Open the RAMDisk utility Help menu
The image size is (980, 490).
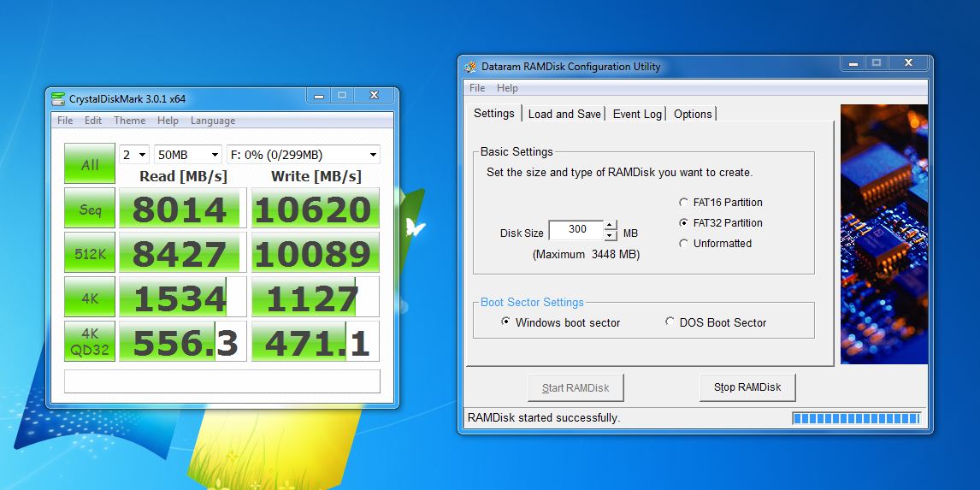(507, 88)
